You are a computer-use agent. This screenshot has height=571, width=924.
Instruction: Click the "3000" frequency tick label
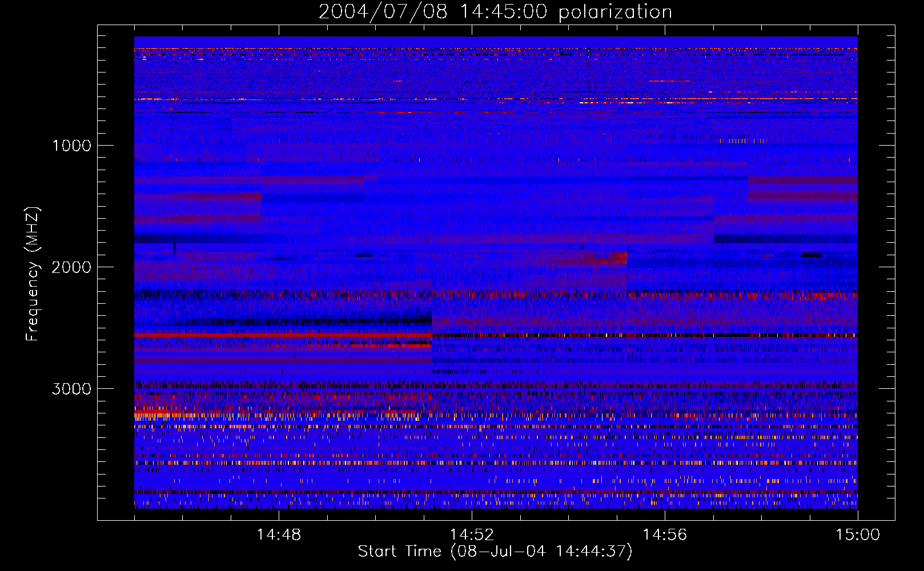[x=71, y=389]
